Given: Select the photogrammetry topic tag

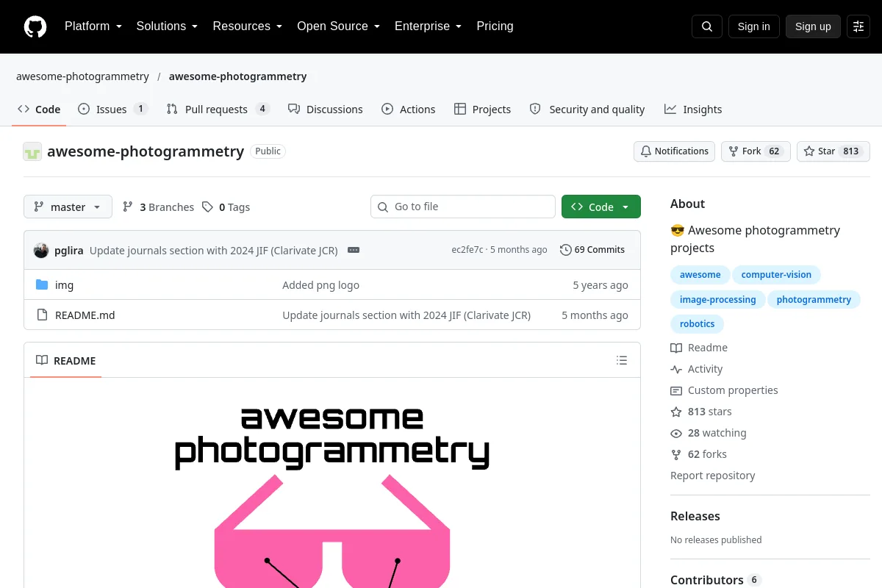Looking at the screenshot, I should [x=814, y=299].
